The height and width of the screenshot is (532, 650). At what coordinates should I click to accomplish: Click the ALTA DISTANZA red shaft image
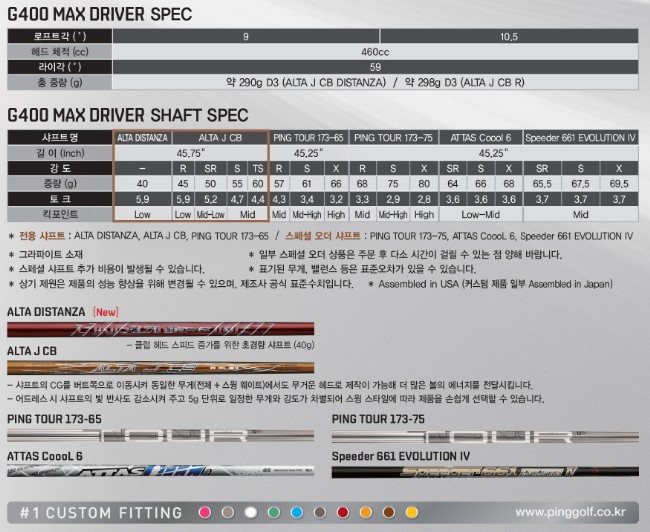tap(160, 330)
